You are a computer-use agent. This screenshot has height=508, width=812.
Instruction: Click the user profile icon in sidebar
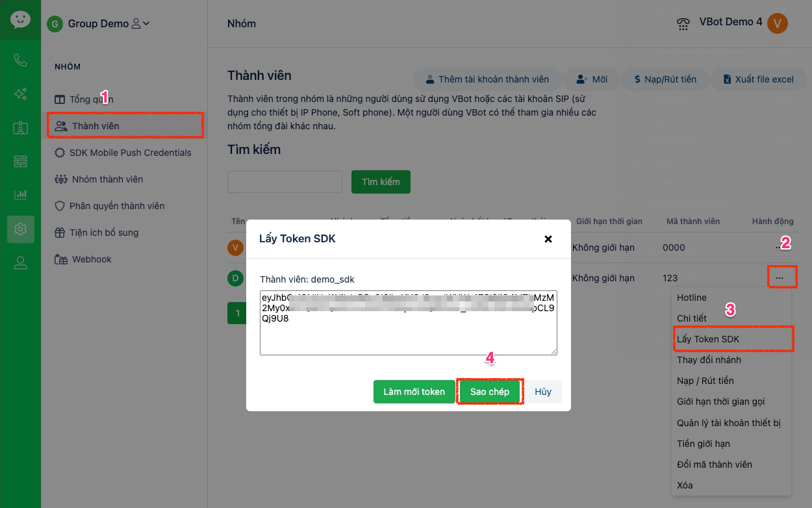[x=20, y=262]
